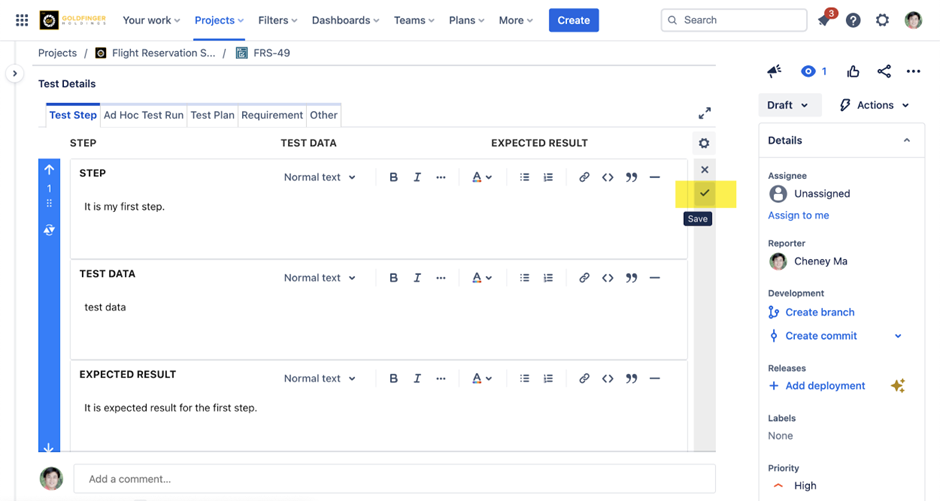Collapse the Details panel chevron
Viewport: 940px width, 501px height.
(x=907, y=141)
